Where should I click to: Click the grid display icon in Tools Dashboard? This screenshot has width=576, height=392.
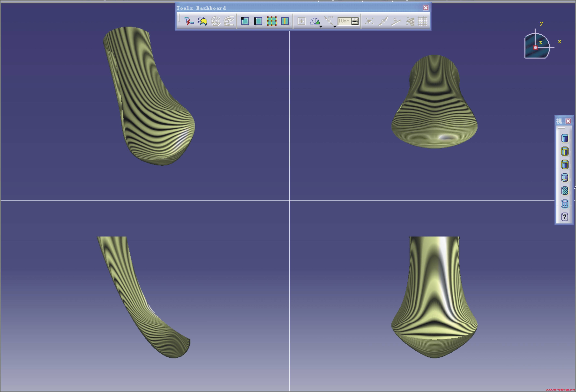[423, 21]
